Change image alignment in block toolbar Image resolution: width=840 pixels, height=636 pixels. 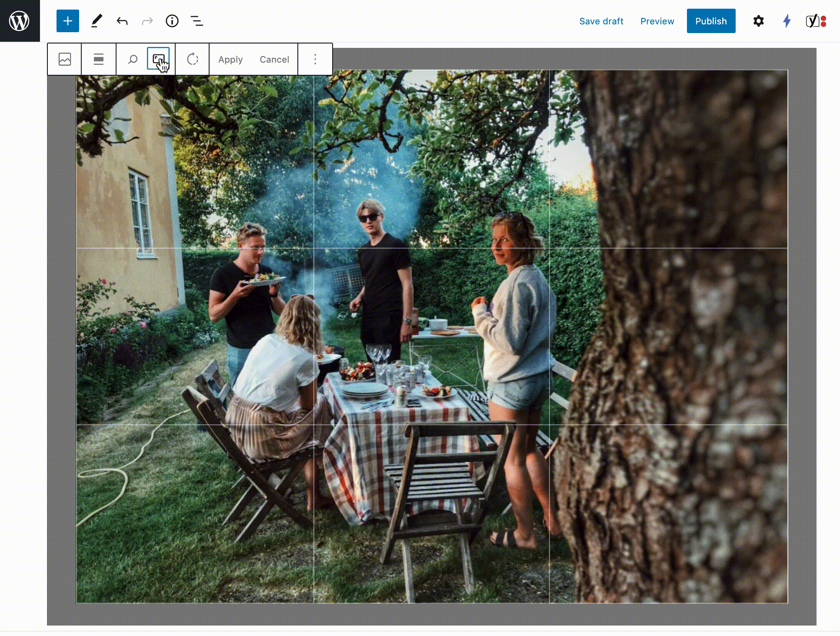[99, 59]
